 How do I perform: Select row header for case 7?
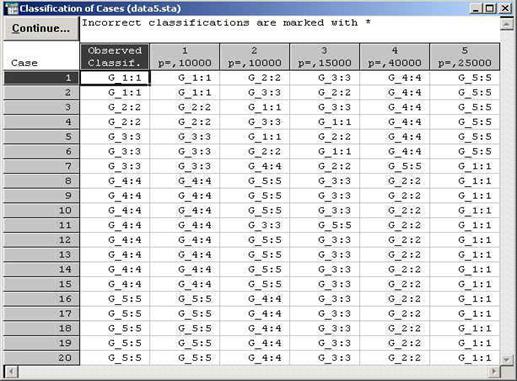click(x=41, y=166)
